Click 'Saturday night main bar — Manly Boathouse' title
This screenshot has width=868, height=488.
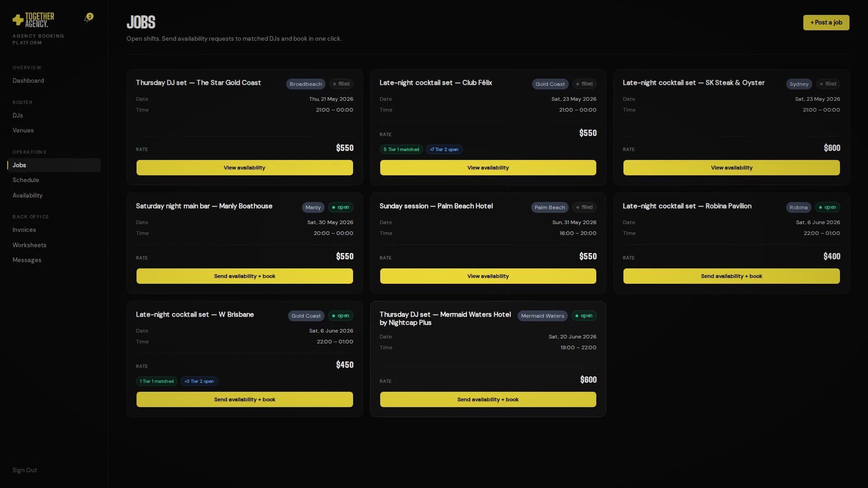pos(204,206)
